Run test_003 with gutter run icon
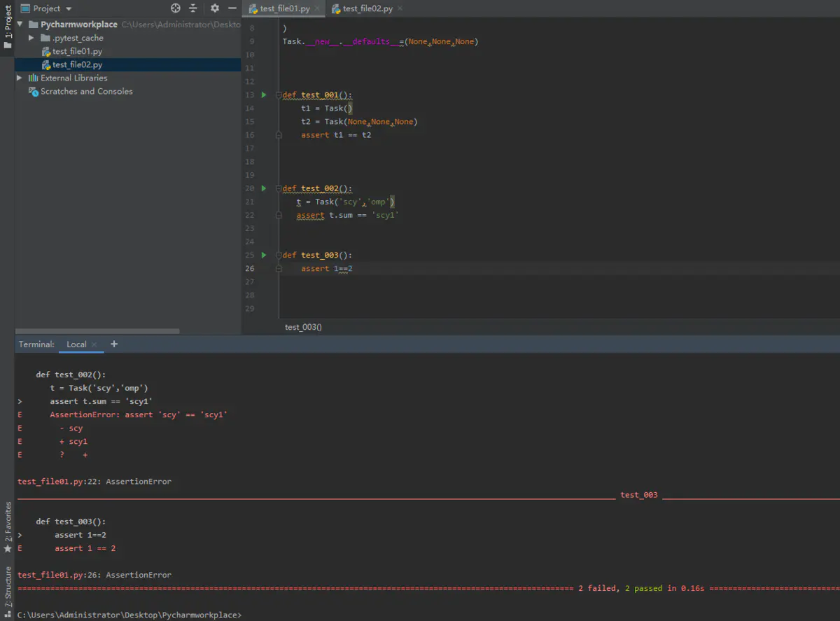The width and height of the screenshot is (840, 621). pyautogui.click(x=264, y=255)
